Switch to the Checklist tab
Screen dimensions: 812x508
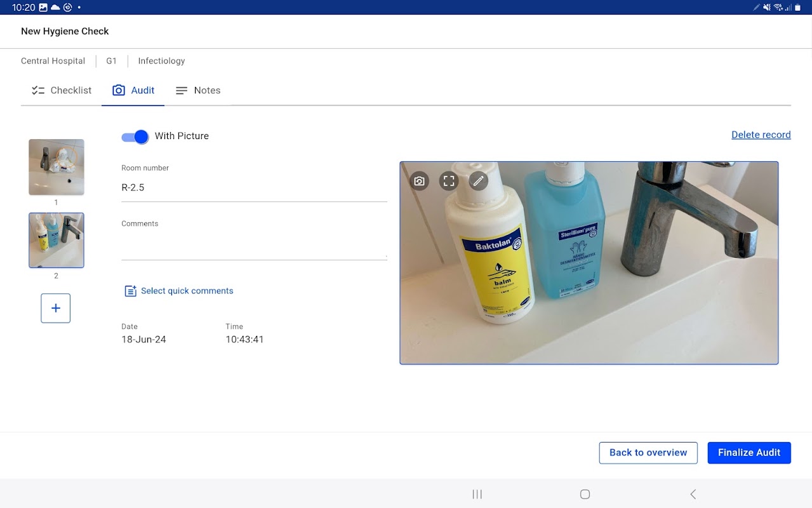62,90
